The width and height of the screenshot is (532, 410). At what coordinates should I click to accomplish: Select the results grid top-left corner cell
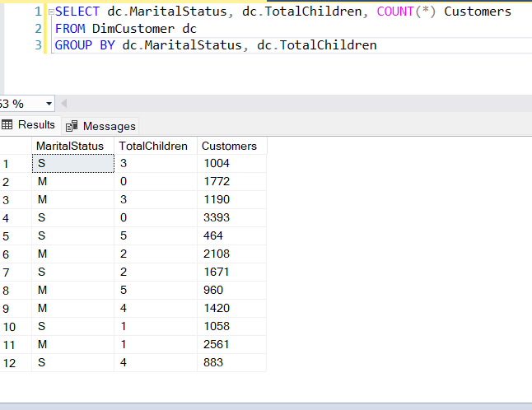click(x=16, y=146)
